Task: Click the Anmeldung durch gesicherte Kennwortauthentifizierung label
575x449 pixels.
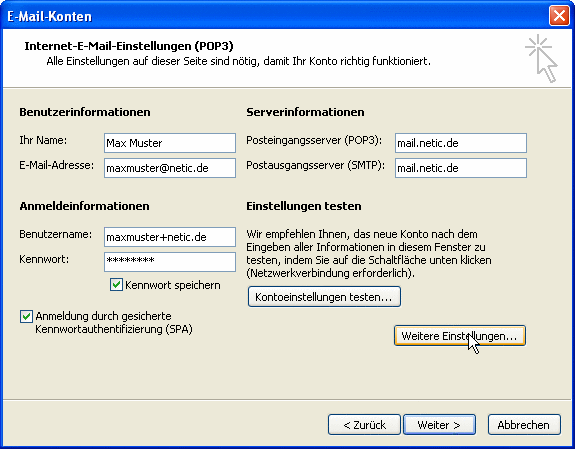Action: click(114, 322)
